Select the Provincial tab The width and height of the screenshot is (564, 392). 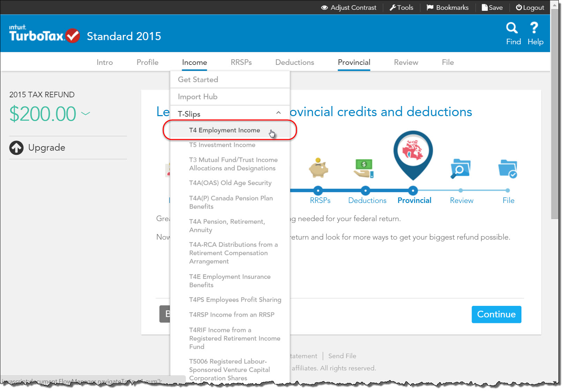click(354, 62)
